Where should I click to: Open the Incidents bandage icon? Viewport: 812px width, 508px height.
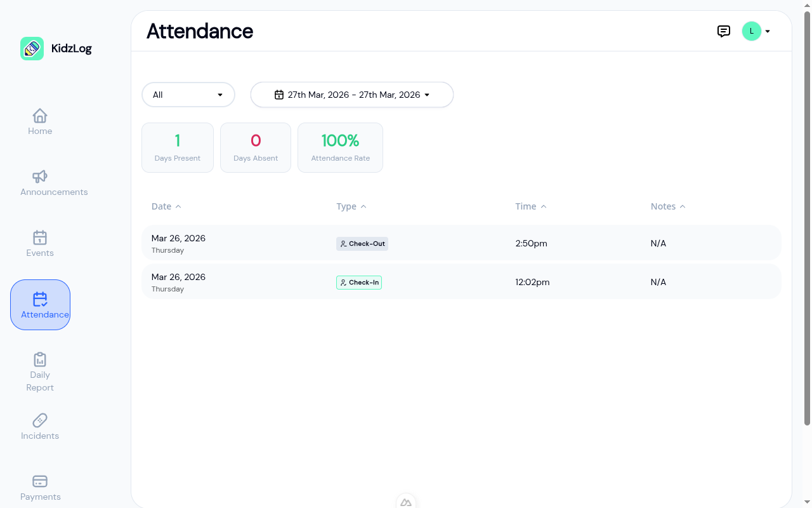(40, 420)
